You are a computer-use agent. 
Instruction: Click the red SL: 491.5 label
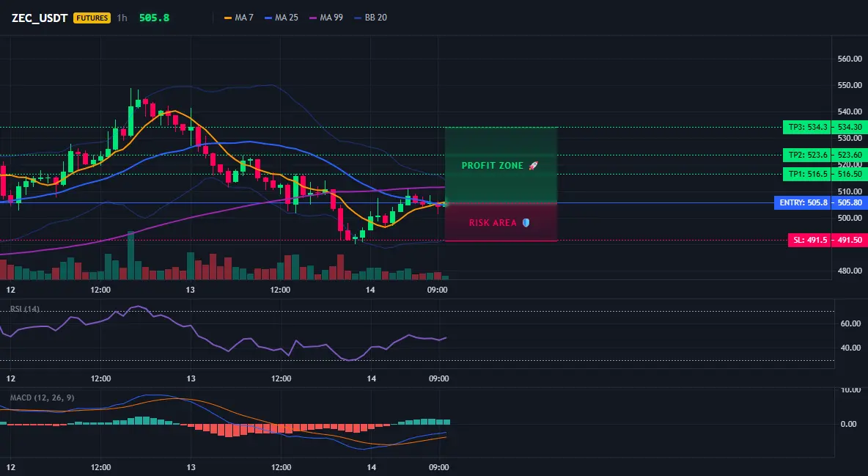[810, 240]
